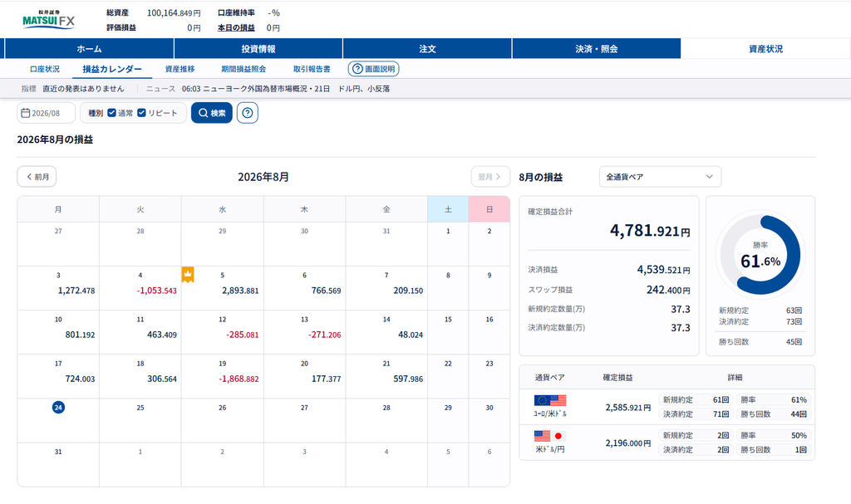Click the 勝率 61.6% donut chart
The width and height of the screenshot is (851, 504).
(x=760, y=255)
